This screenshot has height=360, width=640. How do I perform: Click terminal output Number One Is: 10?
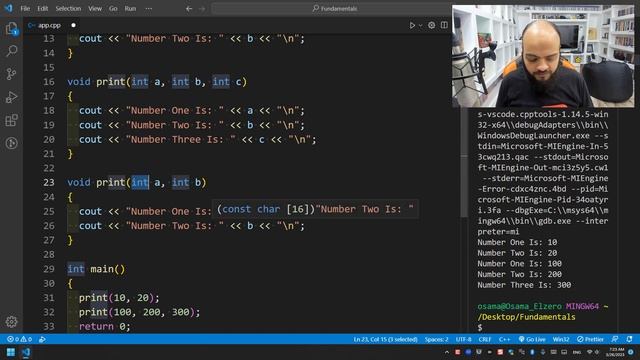[x=517, y=242]
